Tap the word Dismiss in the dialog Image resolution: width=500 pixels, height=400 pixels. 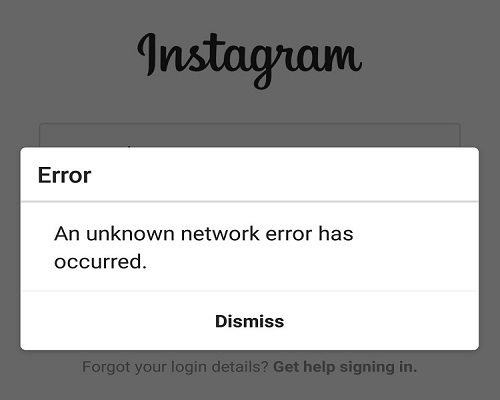250,321
